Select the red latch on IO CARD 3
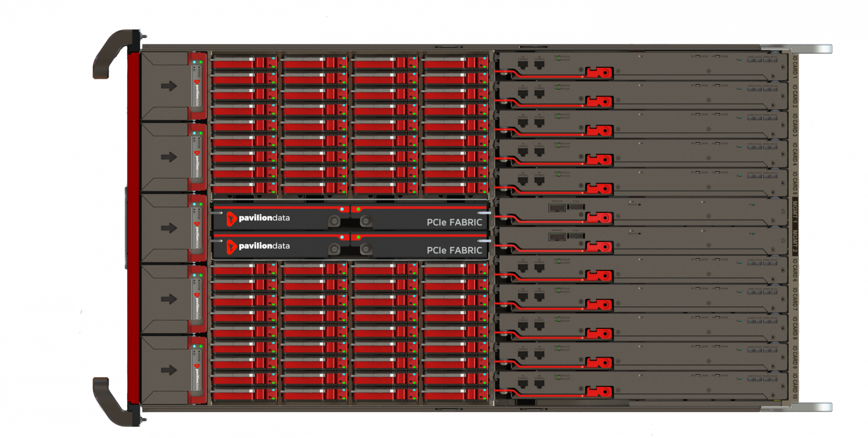The width and height of the screenshot is (868, 438). pyautogui.click(x=599, y=131)
